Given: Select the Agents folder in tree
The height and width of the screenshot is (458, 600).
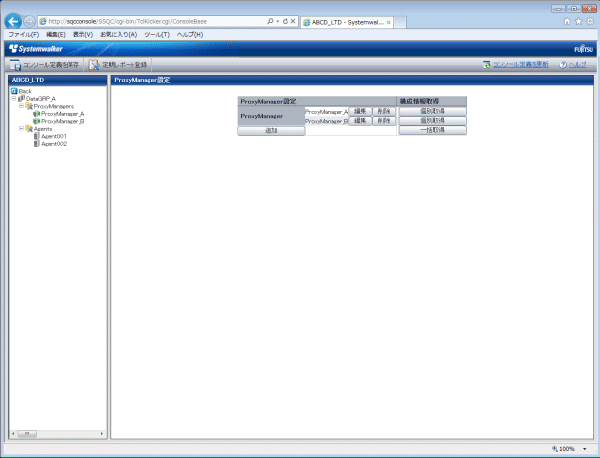Looking at the screenshot, I should click(x=43, y=129).
